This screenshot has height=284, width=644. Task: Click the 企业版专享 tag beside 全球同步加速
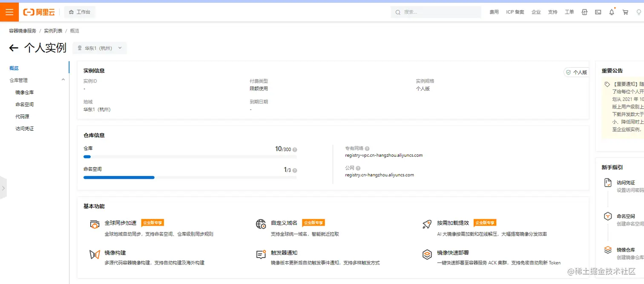click(152, 223)
